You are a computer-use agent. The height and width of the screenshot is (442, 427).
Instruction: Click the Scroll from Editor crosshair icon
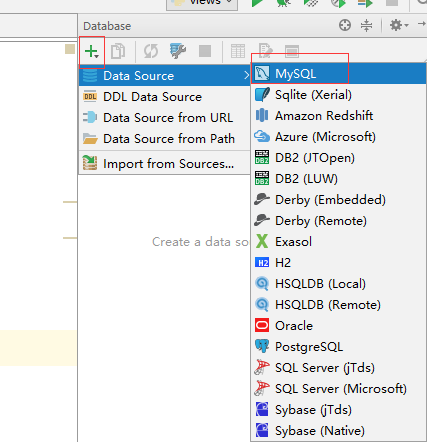[x=345, y=25]
